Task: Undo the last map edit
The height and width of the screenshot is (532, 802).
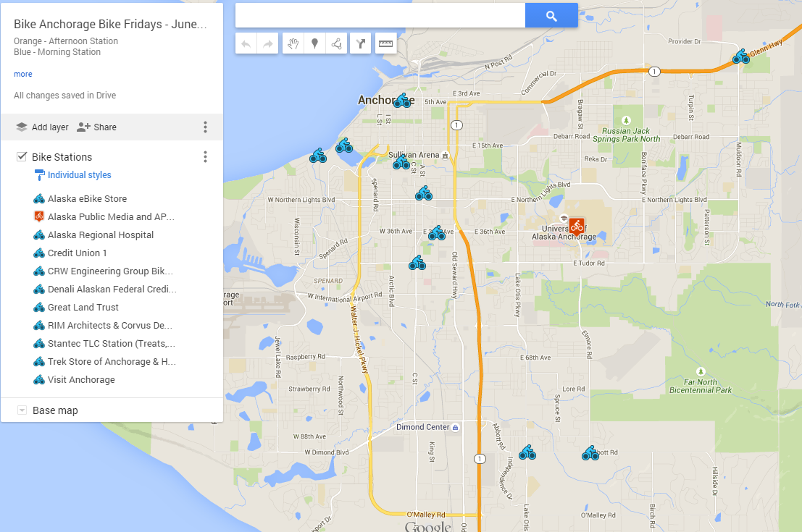Action: pos(246,44)
